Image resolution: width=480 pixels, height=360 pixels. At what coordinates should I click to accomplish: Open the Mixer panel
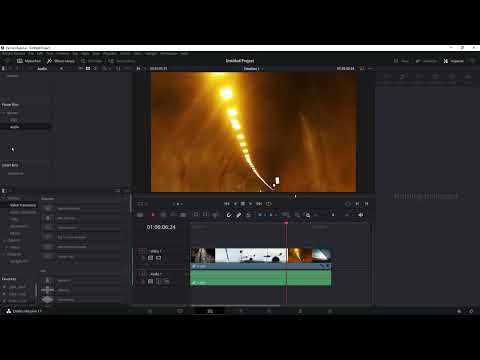401,61
